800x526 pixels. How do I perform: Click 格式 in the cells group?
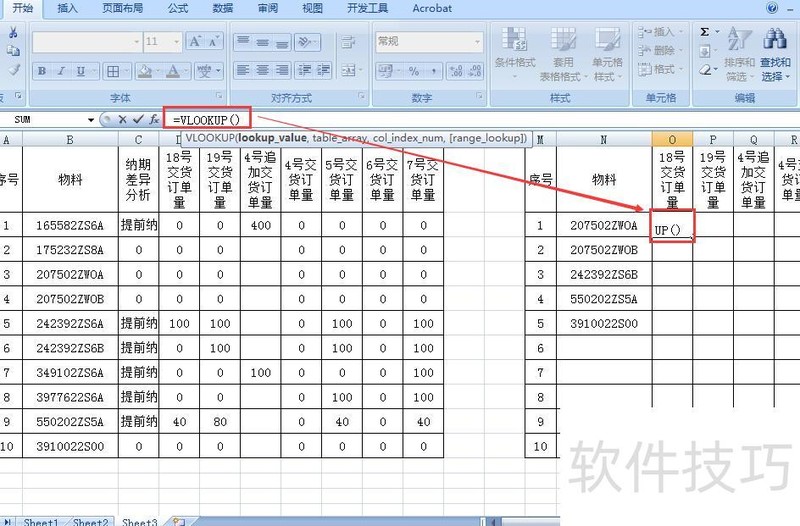658,69
